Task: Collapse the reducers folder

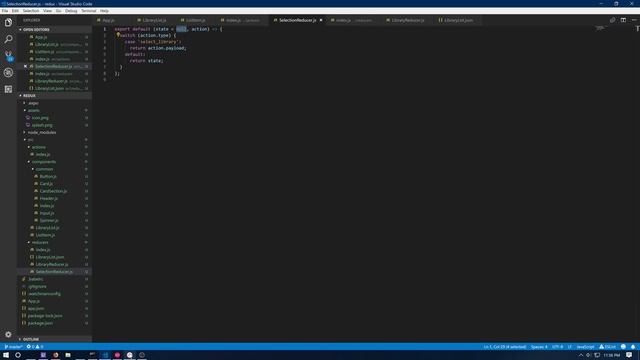Action: (x=40, y=242)
